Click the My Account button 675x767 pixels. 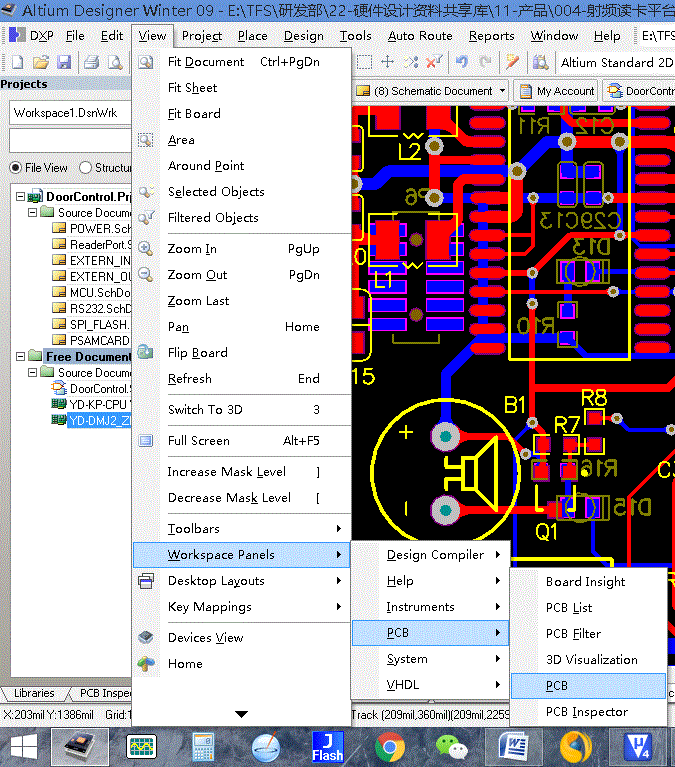[556, 91]
